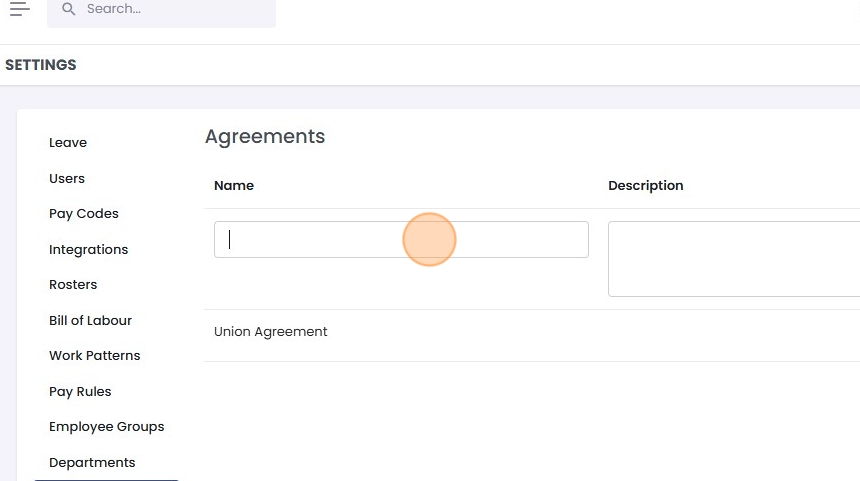Open the Leave settings section

click(x=68, y=143)
